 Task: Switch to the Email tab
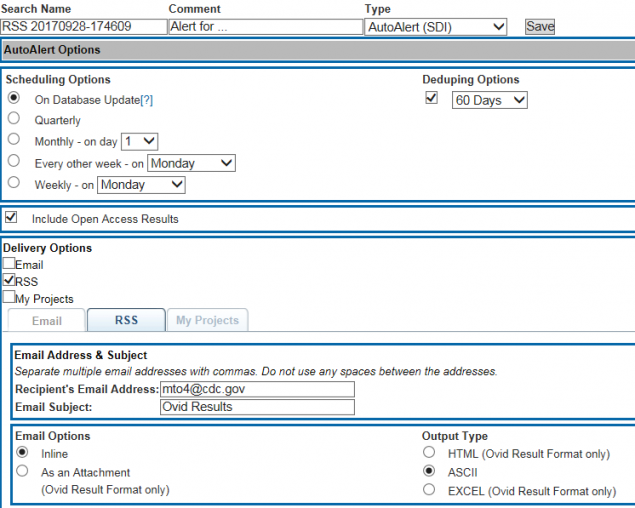[46, 320]
